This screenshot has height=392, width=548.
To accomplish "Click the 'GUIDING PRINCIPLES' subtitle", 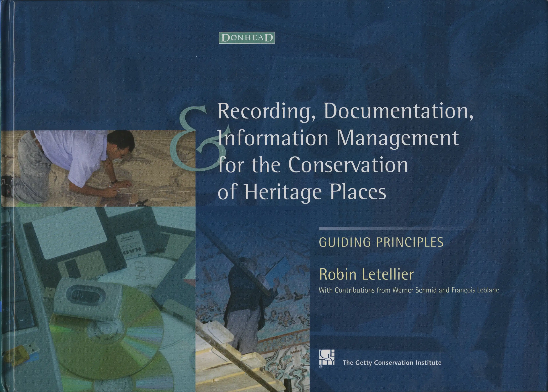I will (381, 242).
